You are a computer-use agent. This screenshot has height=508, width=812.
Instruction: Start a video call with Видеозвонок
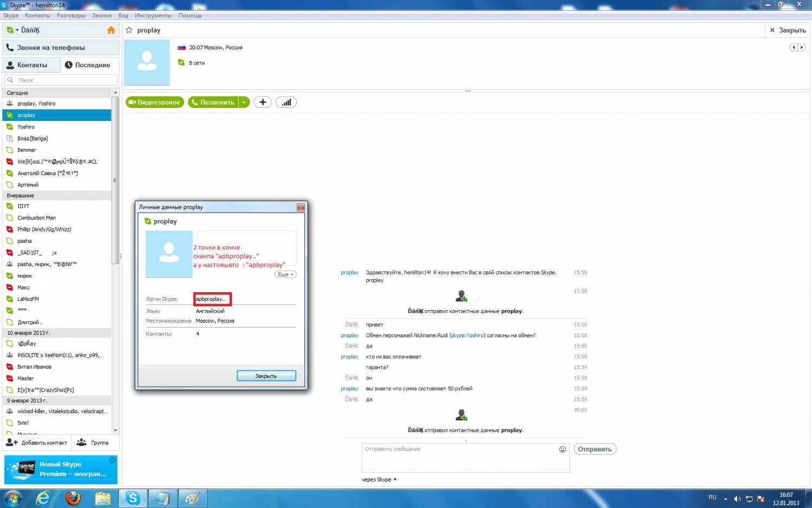[x=155, y=102]
